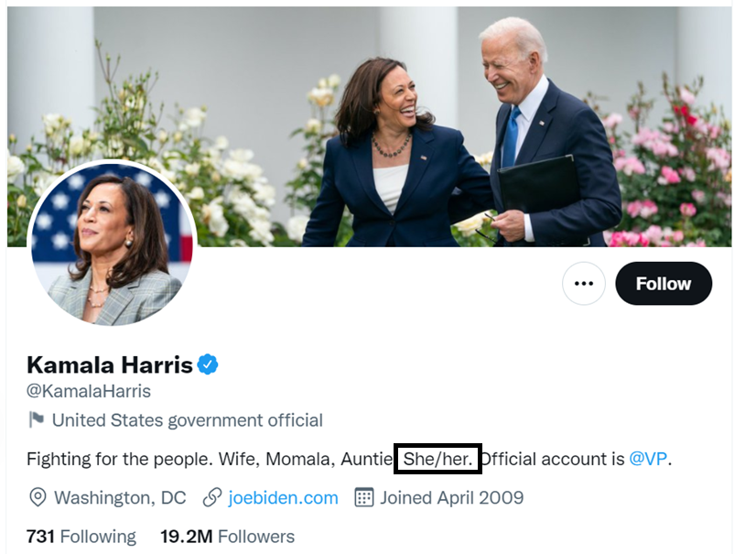Screen dimensions: 756x554
Task: Open the header banner photo
Action: pyautogui.click(x=458, y=119)
